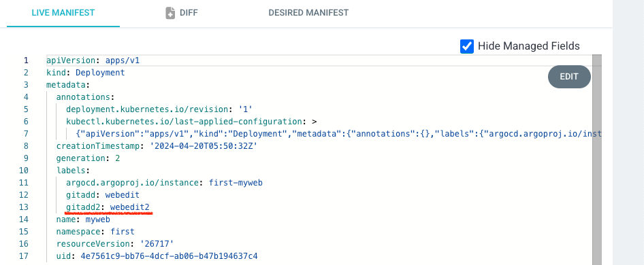Click the 'kind: Deployment' line

point(85,73)
